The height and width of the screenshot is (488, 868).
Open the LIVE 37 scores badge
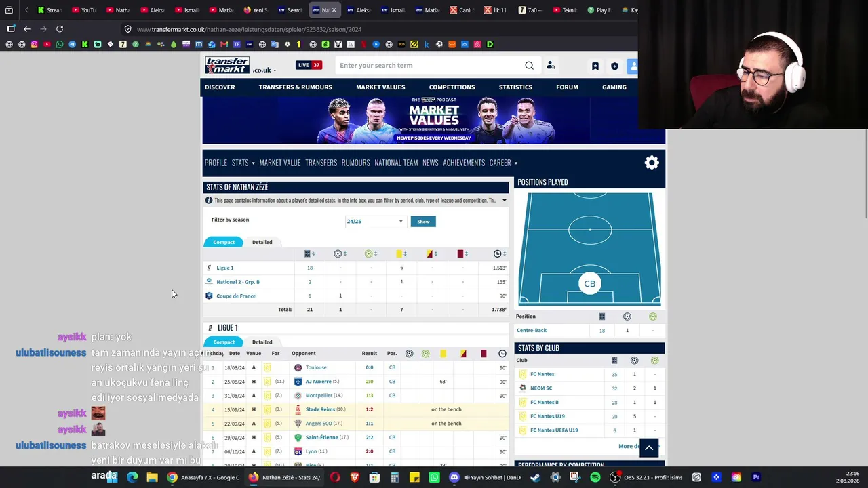coord(309,65)
